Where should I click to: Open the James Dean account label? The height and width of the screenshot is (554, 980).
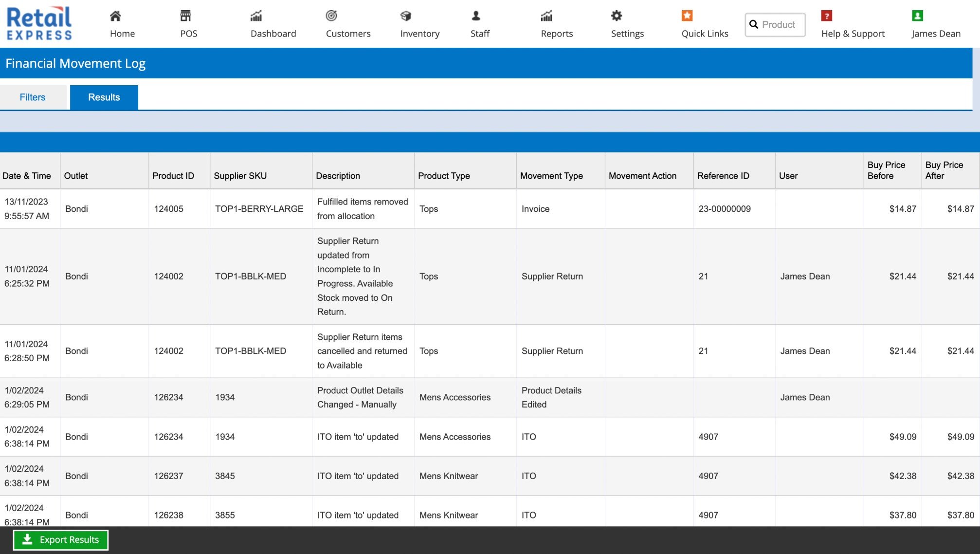(x=936, y=34)
